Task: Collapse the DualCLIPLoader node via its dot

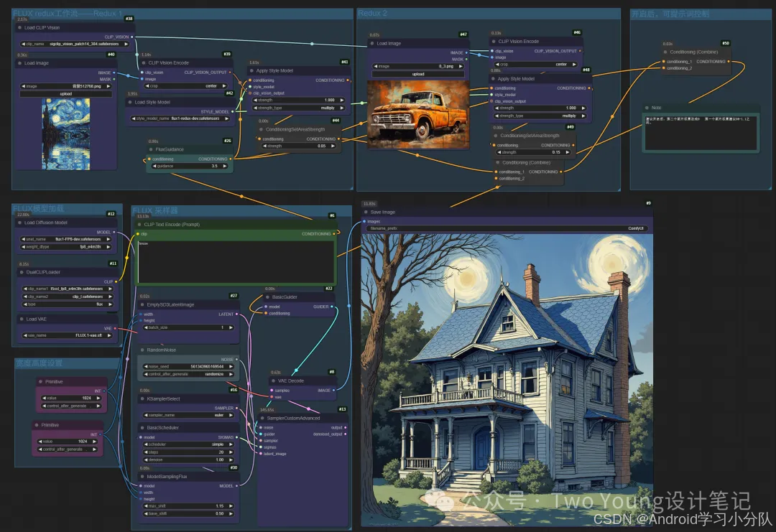Action: click(22, 272)
